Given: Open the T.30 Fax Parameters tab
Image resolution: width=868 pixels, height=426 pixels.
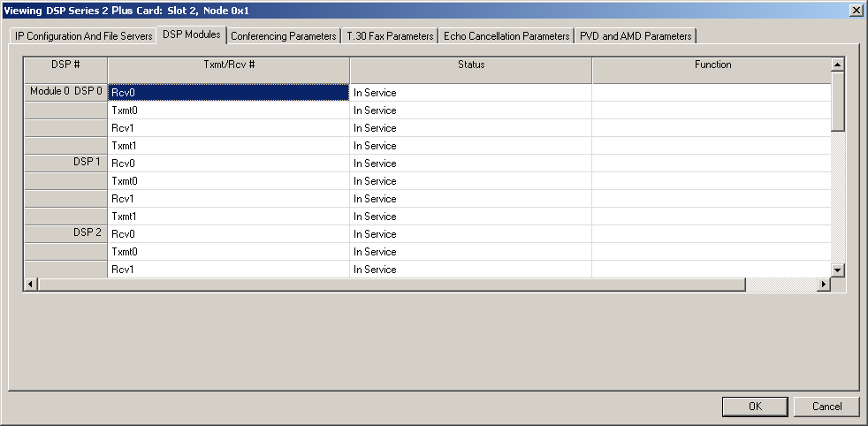Looking at the screenshot, I should [390, 36].
